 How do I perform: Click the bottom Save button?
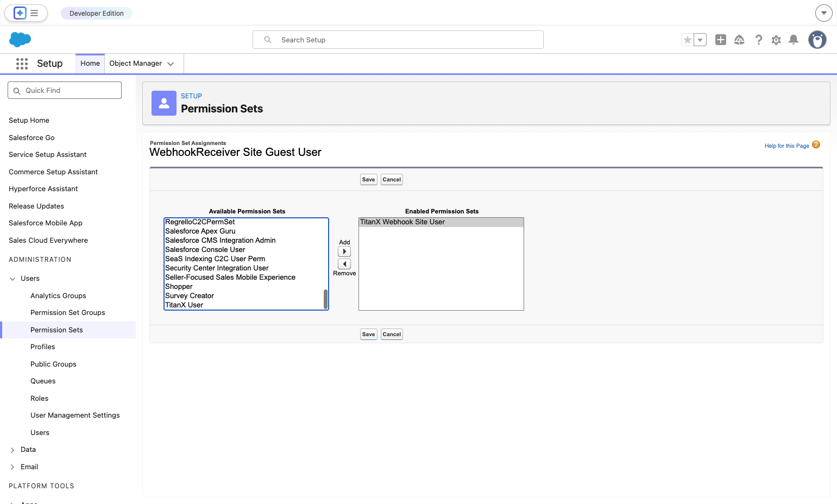pos(369,335)
